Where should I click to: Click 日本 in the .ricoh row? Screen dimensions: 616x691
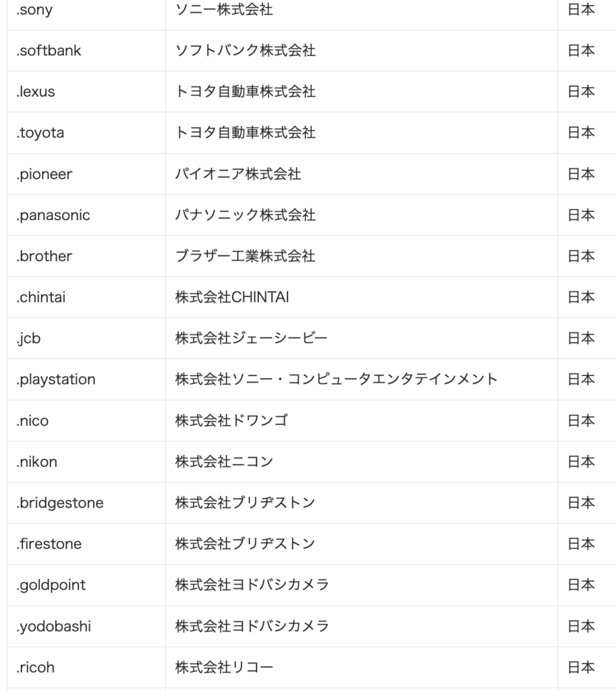click(x=581, y=667)
